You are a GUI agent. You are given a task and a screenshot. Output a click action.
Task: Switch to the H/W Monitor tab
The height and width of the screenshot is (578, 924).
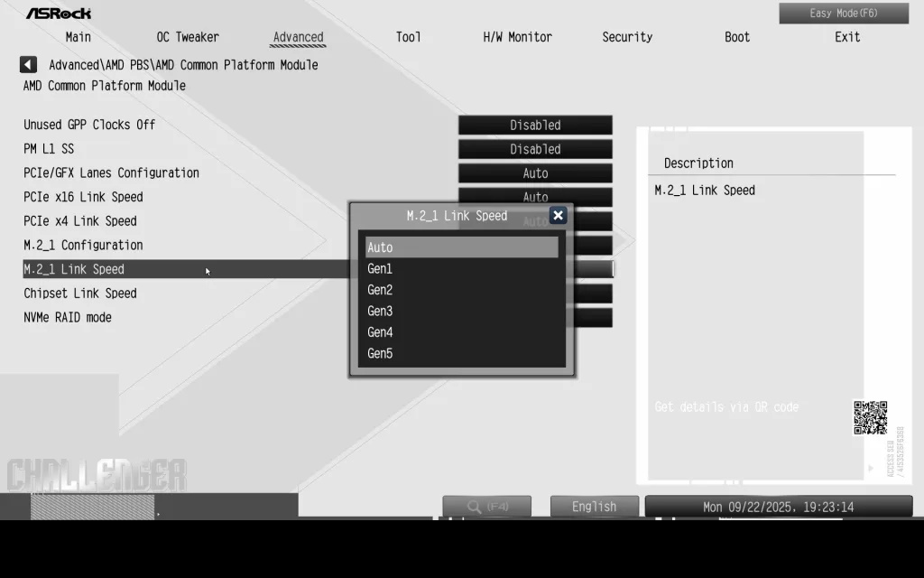pyautogui.click(x=517, y=37)
